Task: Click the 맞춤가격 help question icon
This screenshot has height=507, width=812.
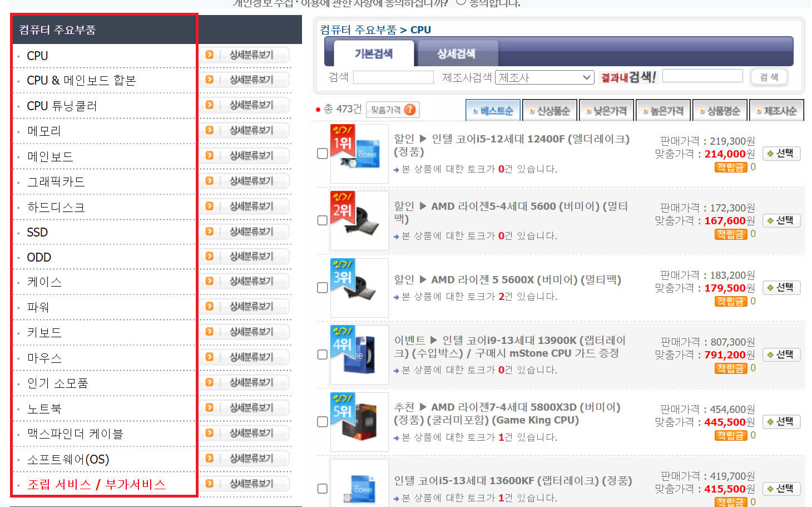Action: [x=410, y=110]
